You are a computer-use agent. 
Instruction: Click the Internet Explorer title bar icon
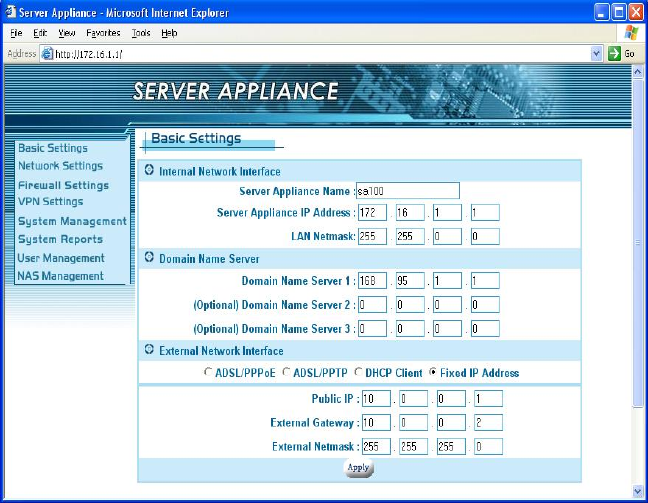10,12
